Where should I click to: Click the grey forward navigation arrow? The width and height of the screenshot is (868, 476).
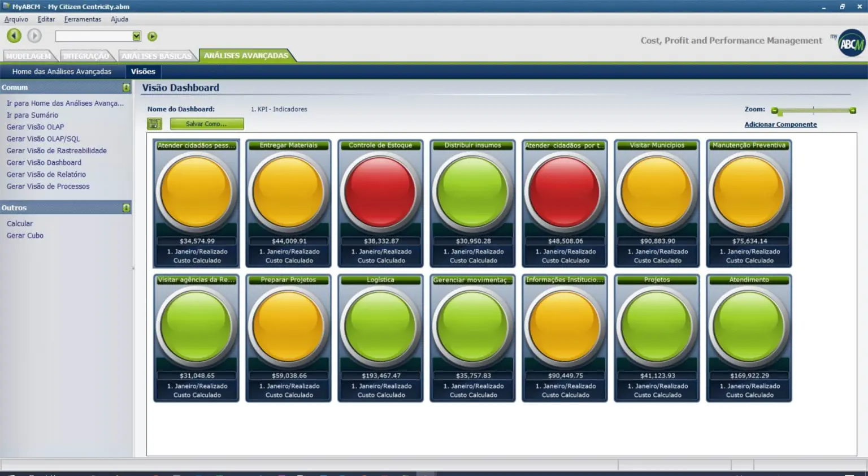pyautogui.click(x=34, y=36)
